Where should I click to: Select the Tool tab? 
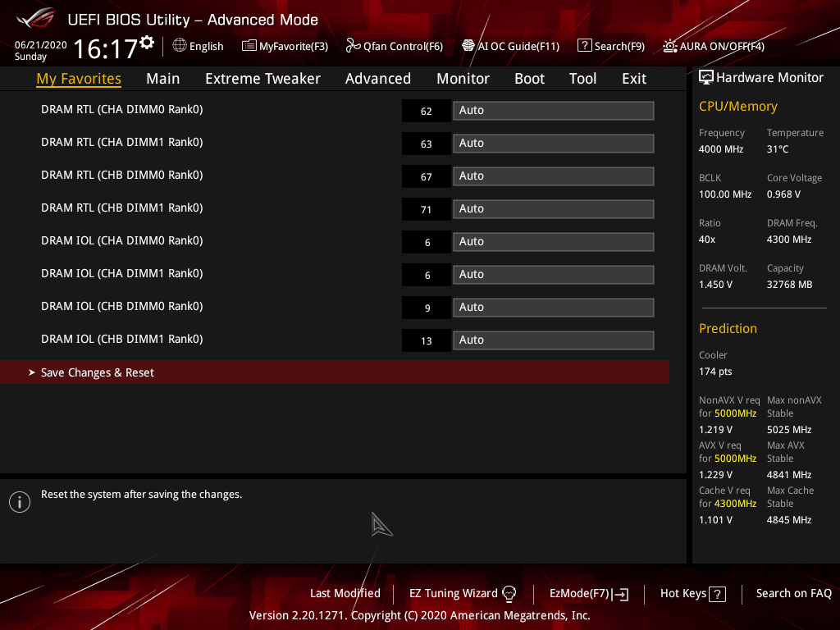coord(582,79)
